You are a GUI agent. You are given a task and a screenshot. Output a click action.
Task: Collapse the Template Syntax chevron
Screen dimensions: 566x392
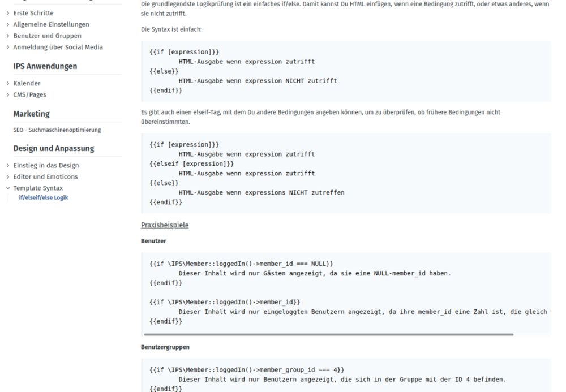coord(8,188)
